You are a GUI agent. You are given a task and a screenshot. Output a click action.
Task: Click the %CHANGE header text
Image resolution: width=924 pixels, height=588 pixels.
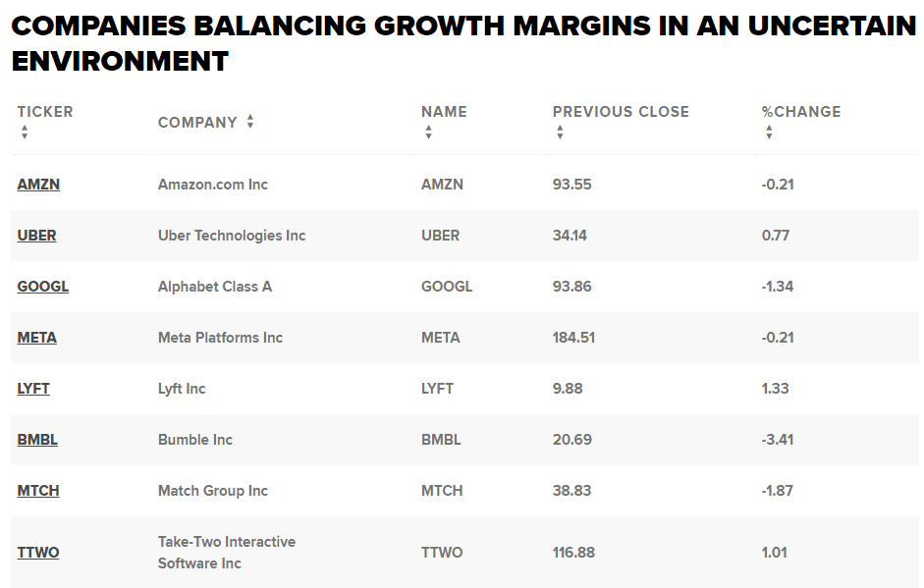point(801,112)
